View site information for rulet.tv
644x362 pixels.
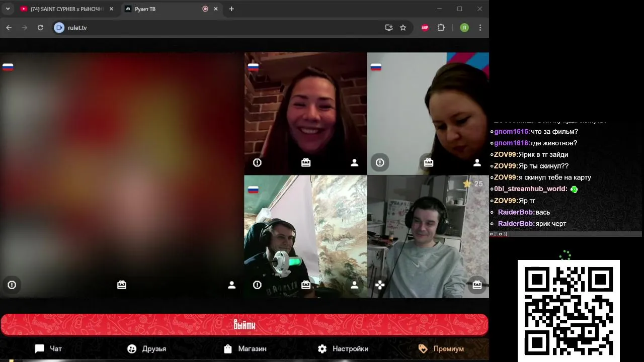coord(59,28)
